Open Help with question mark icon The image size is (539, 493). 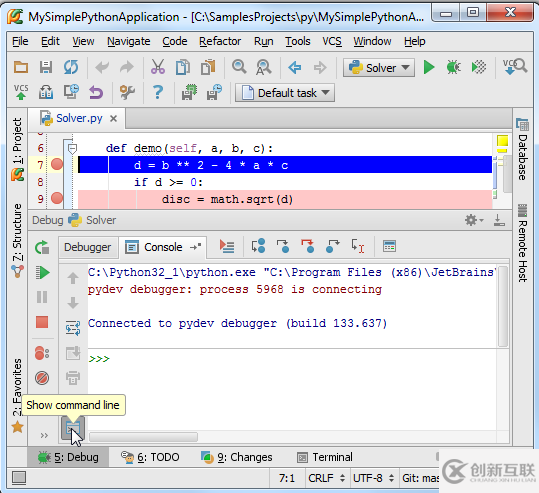click(x=158, y=92)
